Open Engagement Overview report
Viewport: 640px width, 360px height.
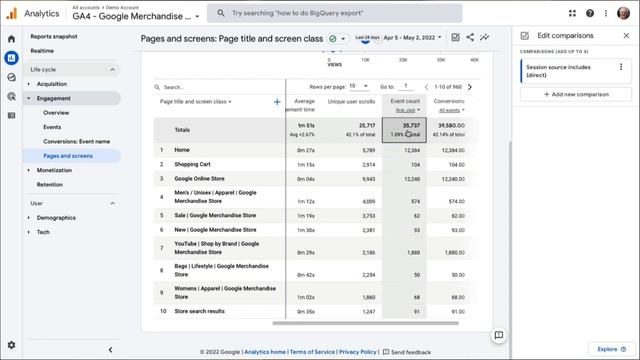(56, 113)
